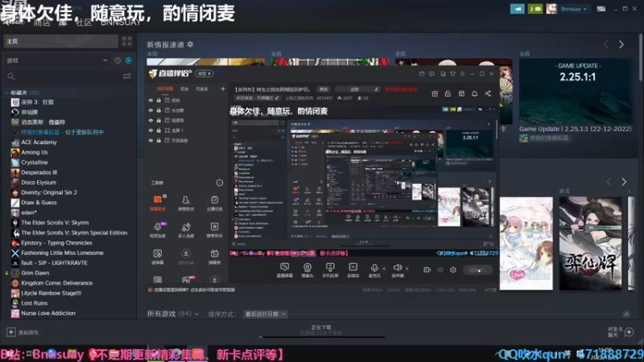Click the 主页 home button in Steam
The image size is (644, 362).
click(61, 41)
